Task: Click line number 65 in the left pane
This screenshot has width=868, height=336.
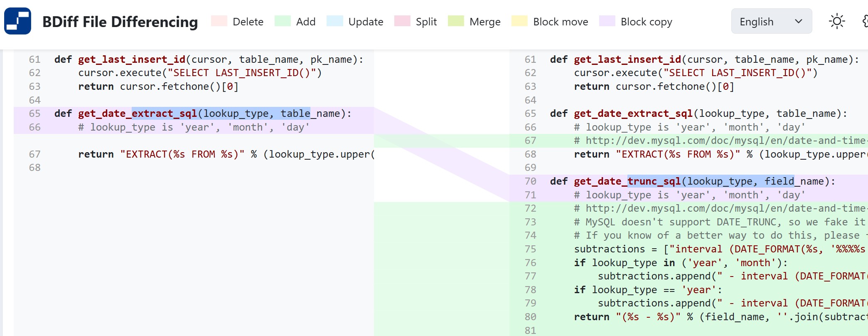Action: (34, 114)
